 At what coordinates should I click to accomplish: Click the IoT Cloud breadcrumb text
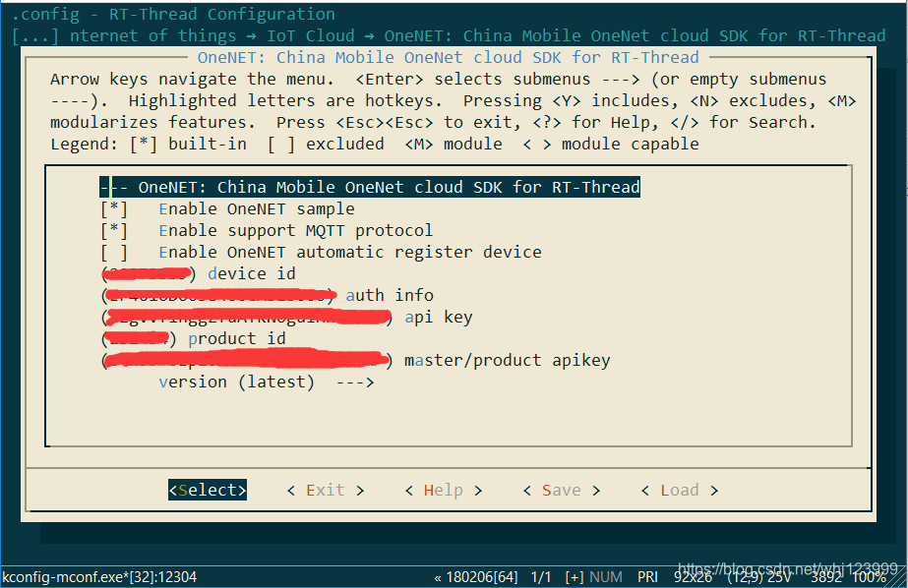(x=311, y=35)
